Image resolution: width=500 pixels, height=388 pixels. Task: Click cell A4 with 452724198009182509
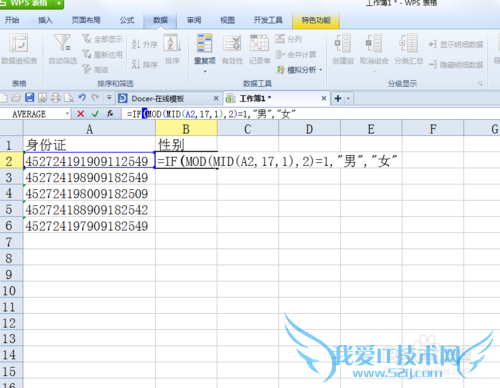(x=89, y=194)
